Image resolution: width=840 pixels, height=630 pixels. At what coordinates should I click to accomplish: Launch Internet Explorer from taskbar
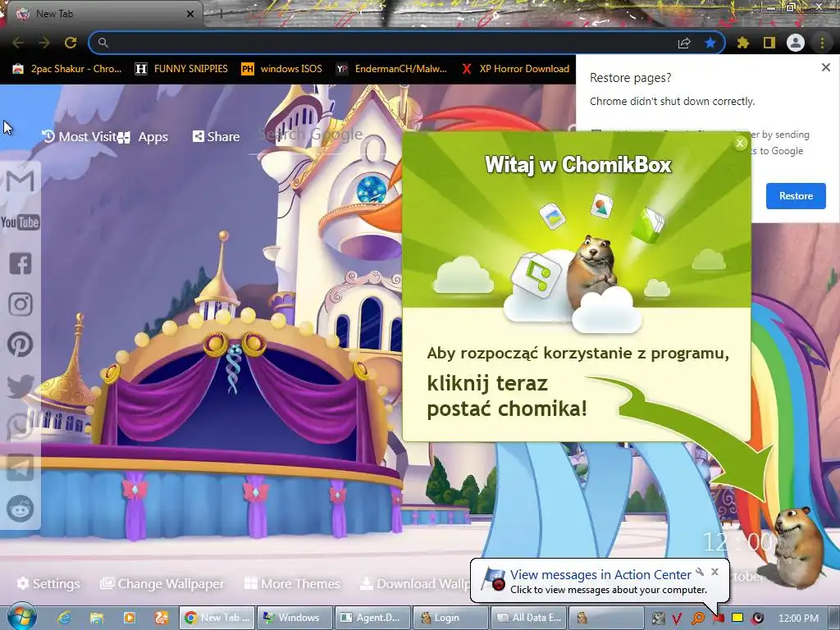tap(64, 618)
